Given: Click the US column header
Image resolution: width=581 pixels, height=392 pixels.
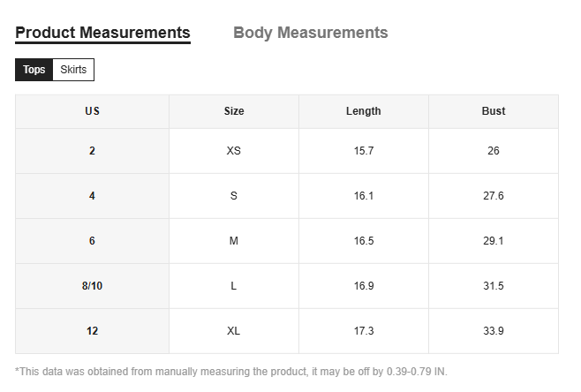Looking at the screenshot, I should point(92,111).
